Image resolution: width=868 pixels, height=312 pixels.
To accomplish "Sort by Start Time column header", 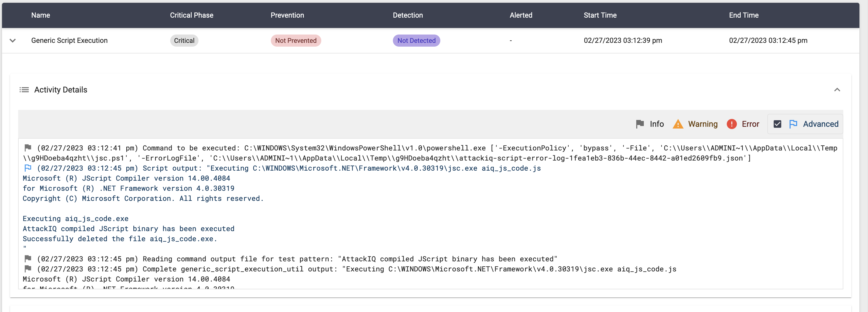I will (x=600, y=15).
